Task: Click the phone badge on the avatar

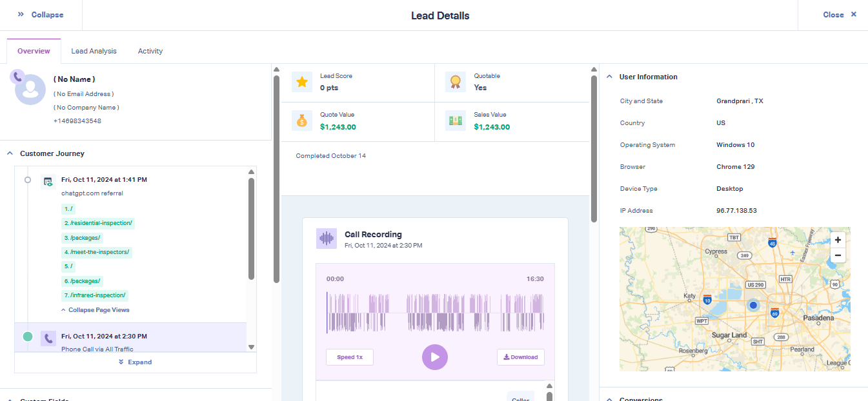Action: tap(17, 77)
